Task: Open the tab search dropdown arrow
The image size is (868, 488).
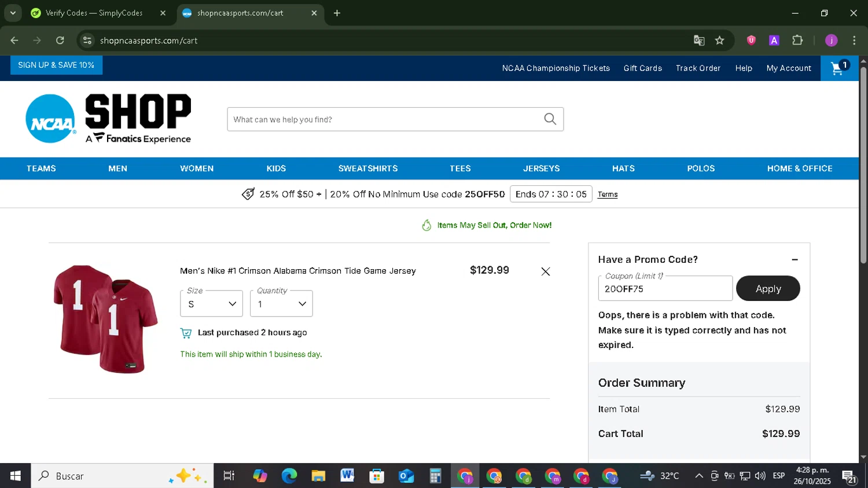Action: coord(13,13)
